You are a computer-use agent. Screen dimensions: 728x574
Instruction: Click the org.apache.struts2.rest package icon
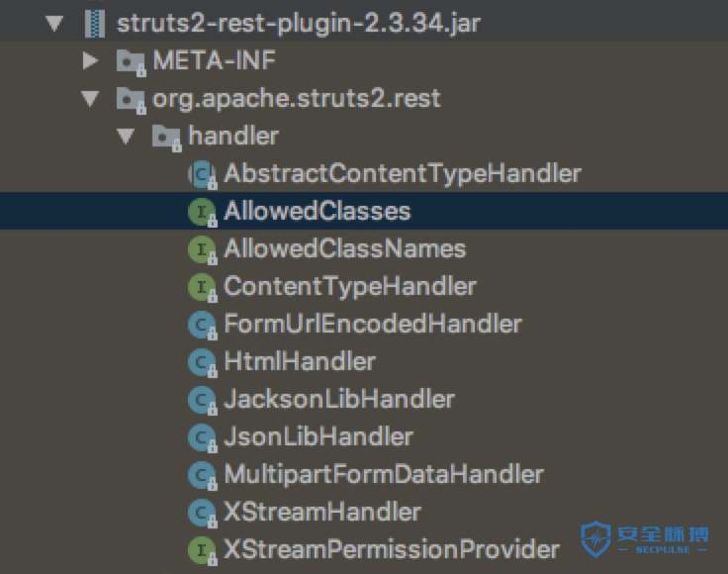click(x=130, y=99)
